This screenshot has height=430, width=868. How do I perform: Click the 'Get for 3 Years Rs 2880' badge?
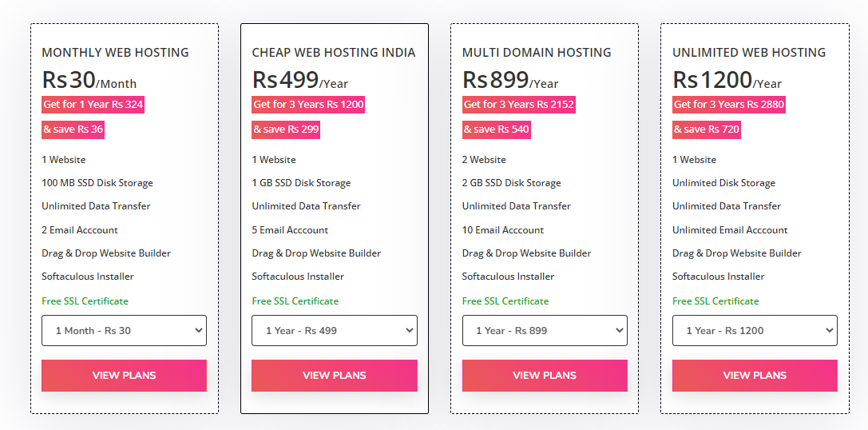(x=729, y=105)
